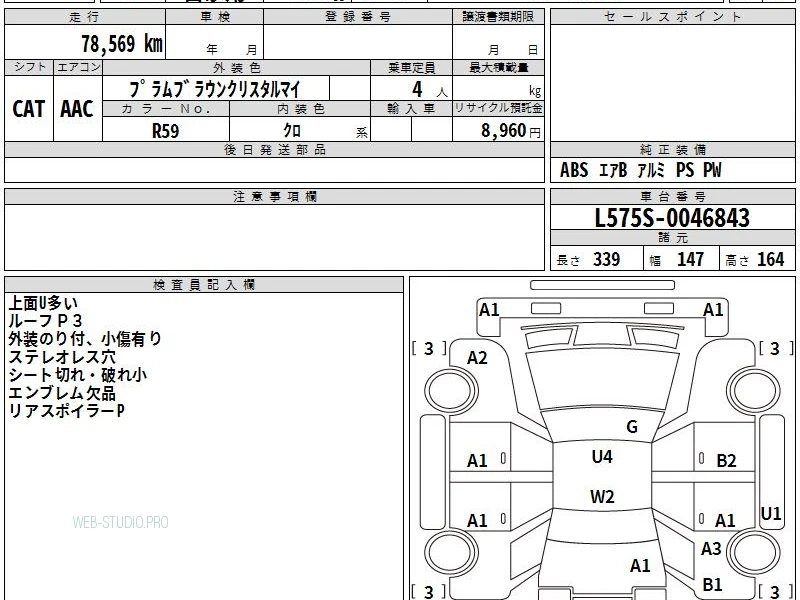Select the inspector note 上面U多い
The width and height of the screenshot is (800, 600).
click(43, 303)
